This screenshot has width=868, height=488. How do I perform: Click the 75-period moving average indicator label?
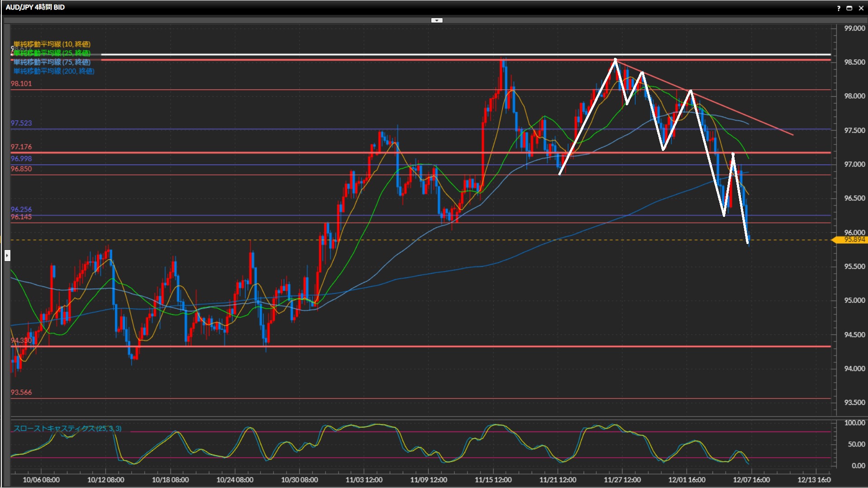pyautogui.click(x=52, y=62)
